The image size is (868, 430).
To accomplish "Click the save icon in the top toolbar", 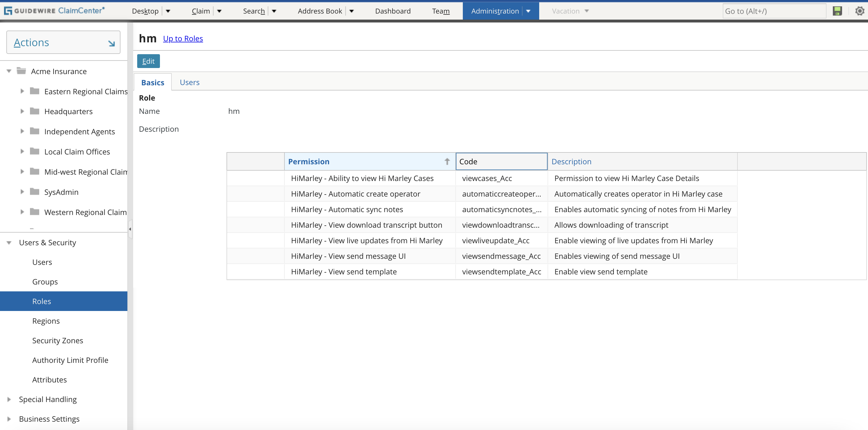I will (838, 11).
